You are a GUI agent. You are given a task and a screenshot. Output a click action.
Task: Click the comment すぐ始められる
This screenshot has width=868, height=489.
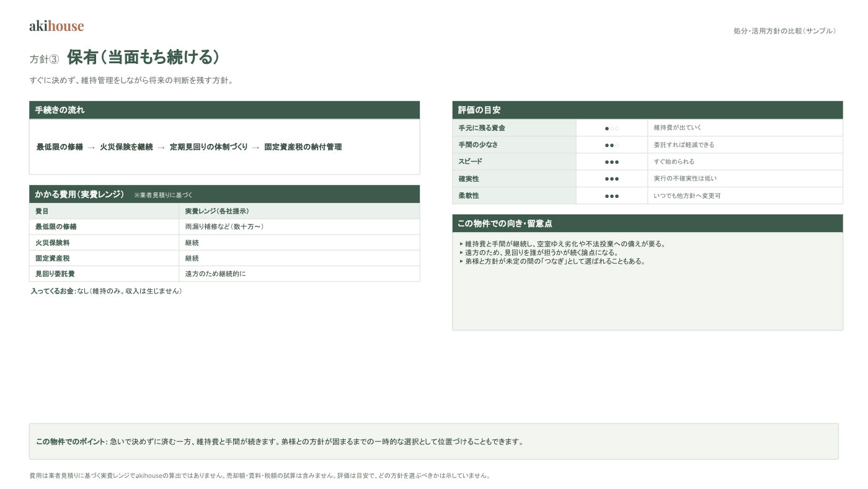pyautogui.click(x=674, y=161)
